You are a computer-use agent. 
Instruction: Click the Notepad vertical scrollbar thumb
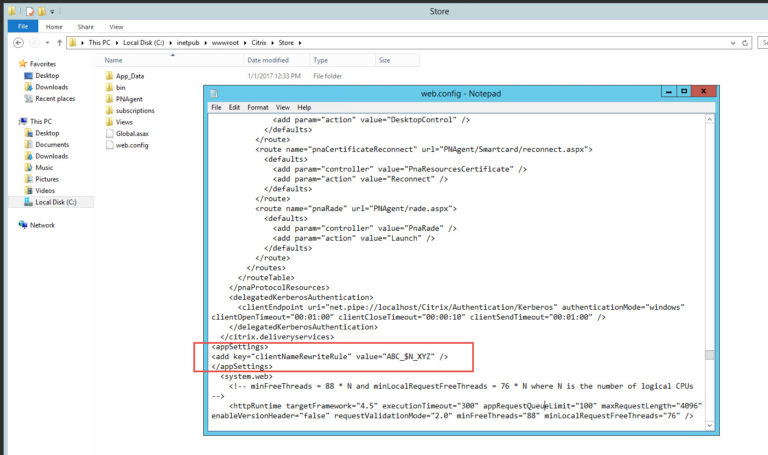coord(709,355)
